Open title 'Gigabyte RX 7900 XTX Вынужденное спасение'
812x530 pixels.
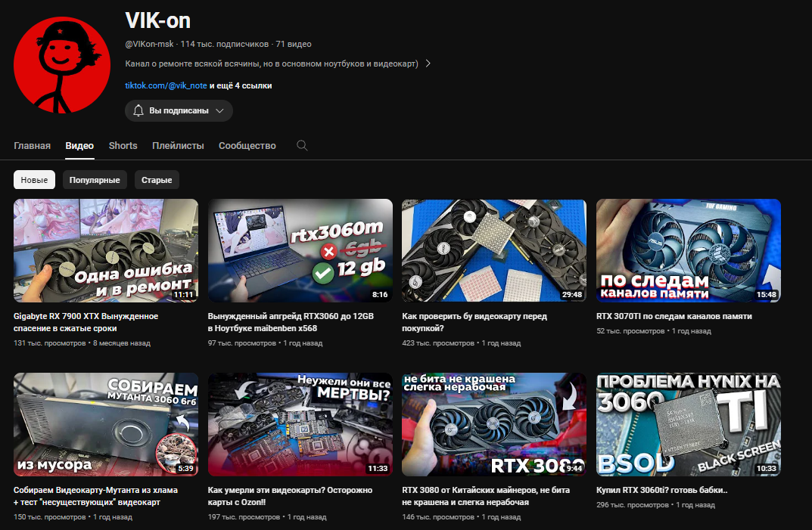click(x=86, y=322)
